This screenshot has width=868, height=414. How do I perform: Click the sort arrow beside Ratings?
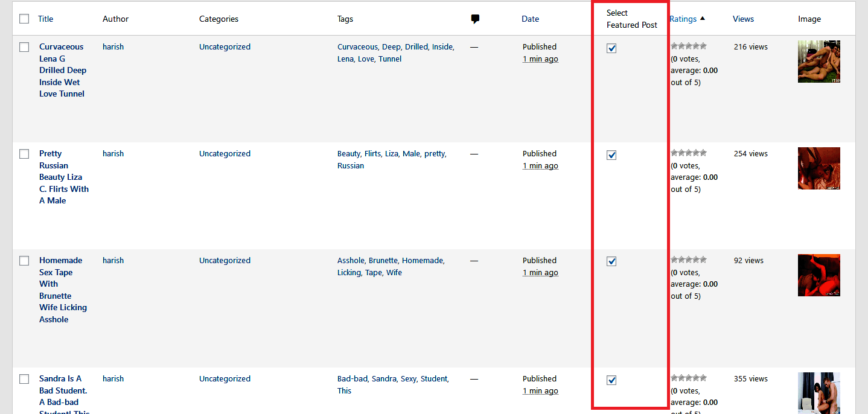tap(703, 19)
